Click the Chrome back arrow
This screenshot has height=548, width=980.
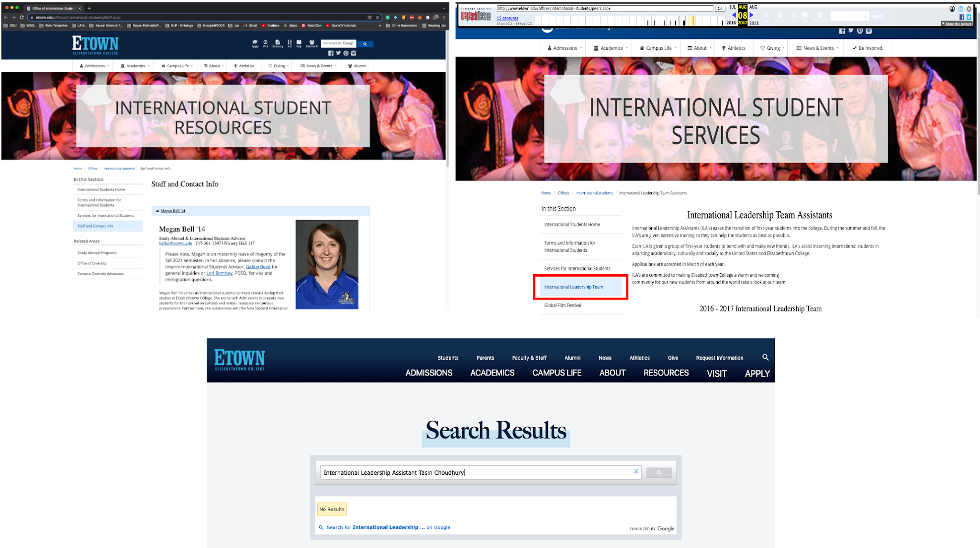point(6,17)
